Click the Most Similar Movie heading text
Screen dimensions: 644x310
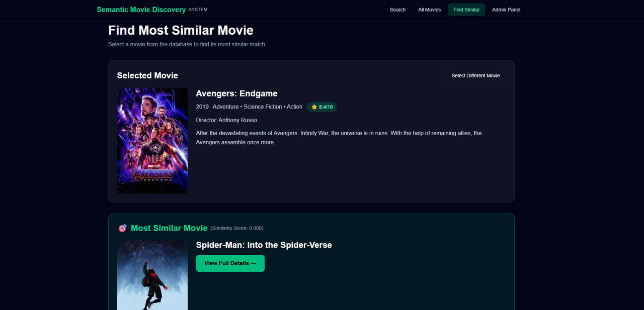[169, 228]
